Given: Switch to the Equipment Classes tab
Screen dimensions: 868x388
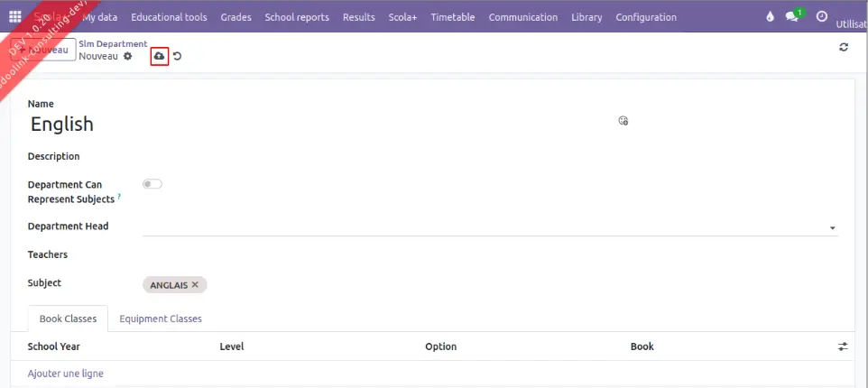Looking at the screenshot, I should coord(161,319).
